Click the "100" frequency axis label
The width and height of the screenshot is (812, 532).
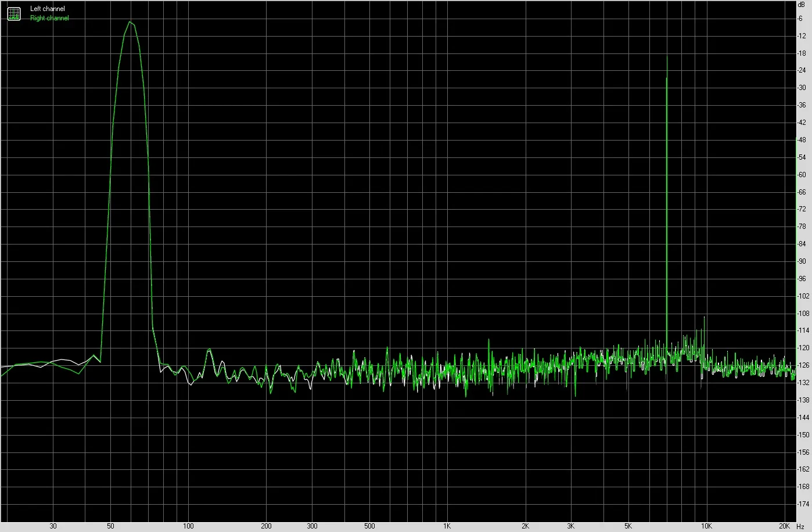pos(188,526)
